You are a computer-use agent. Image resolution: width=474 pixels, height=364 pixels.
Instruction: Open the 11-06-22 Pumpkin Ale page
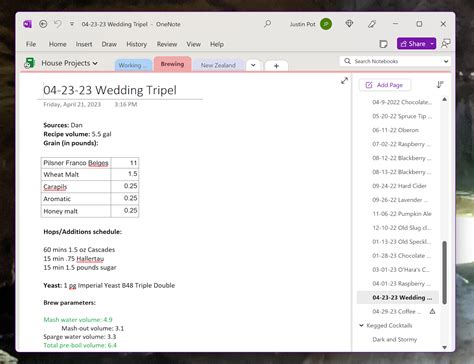(x=402, y=214)
